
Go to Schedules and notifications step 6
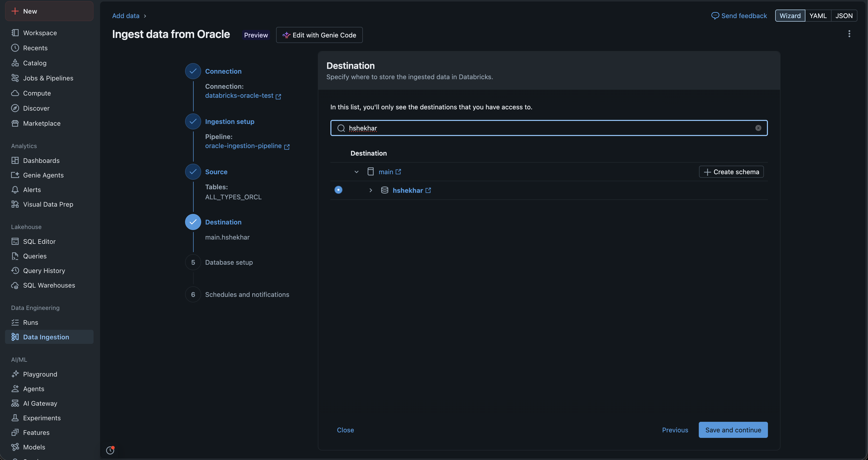click(x=247, y=294)
